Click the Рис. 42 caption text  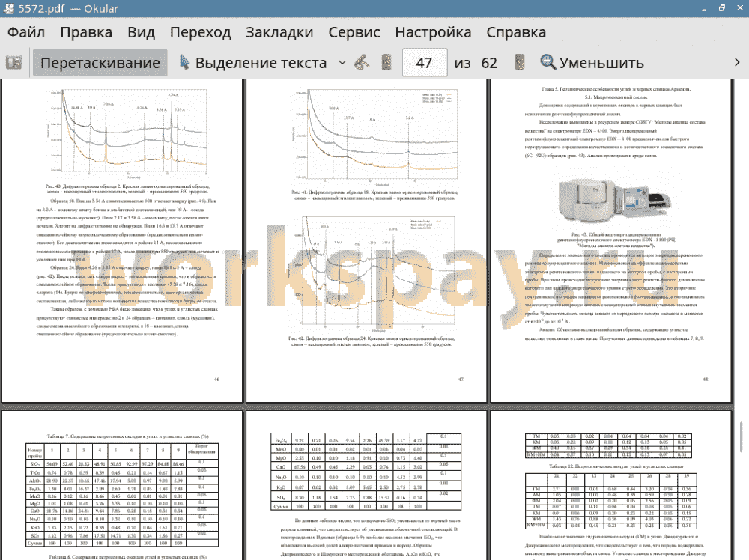[x=372, y=341]
